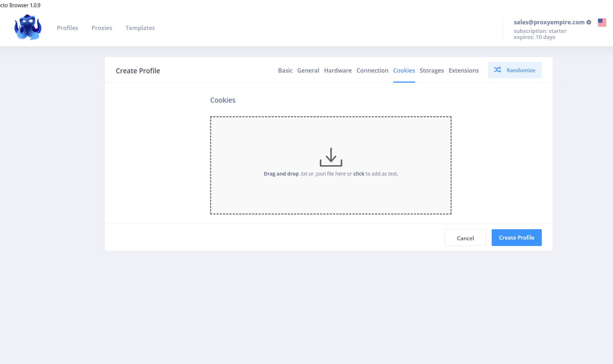Image resolution: width=613 pixels, height=364 pixels.
Task: Open the Templates page
Action: 140,28
